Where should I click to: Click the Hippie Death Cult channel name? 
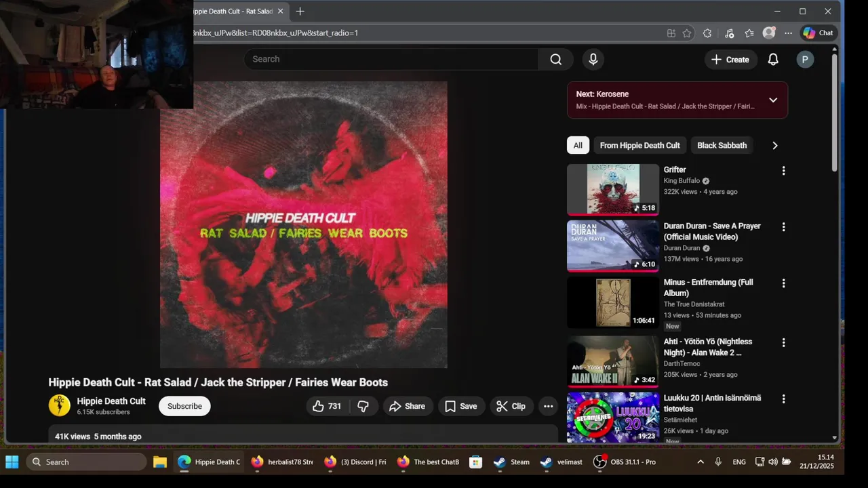point(111,401)
